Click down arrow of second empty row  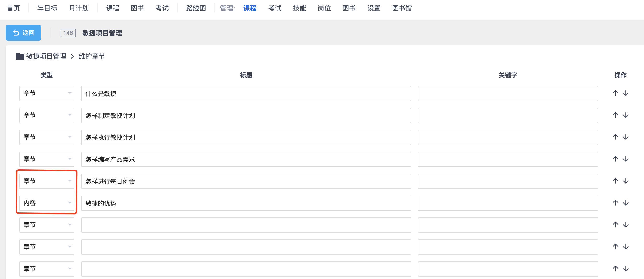626,247
